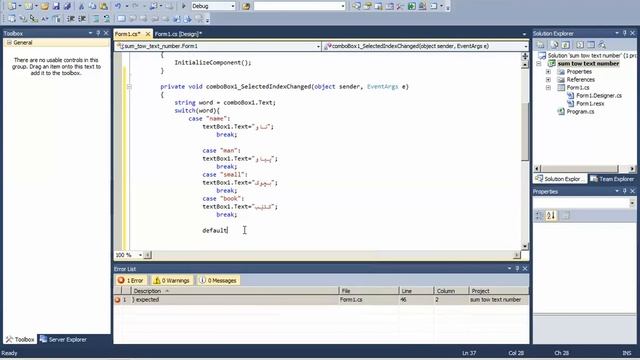640x360 pixels.
Task: Open the Team Explorer tab
Action: point(612,179)
